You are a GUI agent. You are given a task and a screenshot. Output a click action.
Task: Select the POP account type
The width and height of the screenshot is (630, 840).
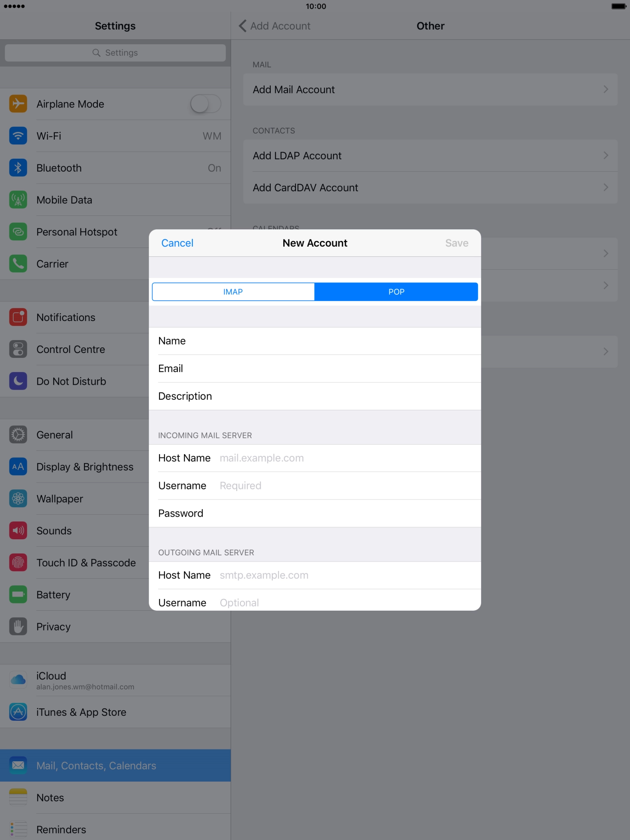coord(396,292)
